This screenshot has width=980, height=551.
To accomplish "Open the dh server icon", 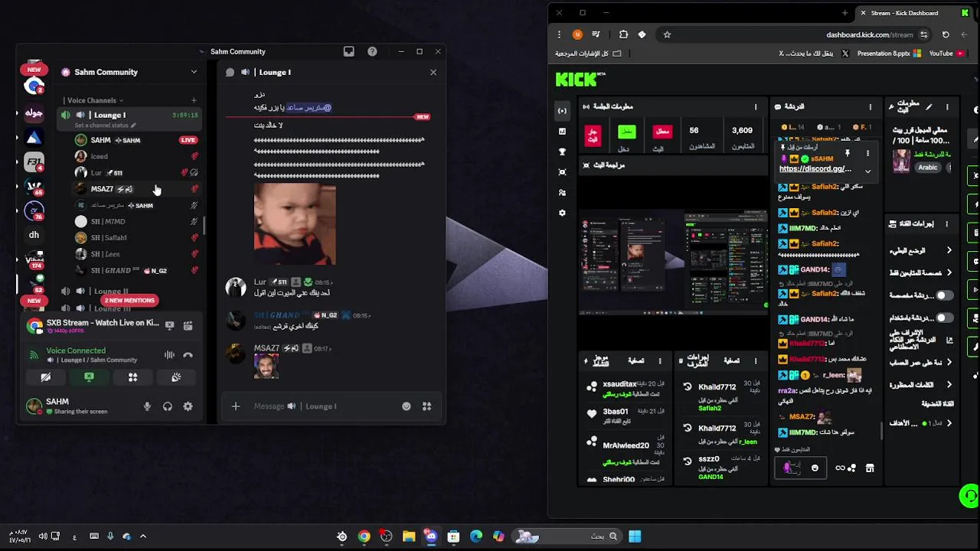I will 34,235.
